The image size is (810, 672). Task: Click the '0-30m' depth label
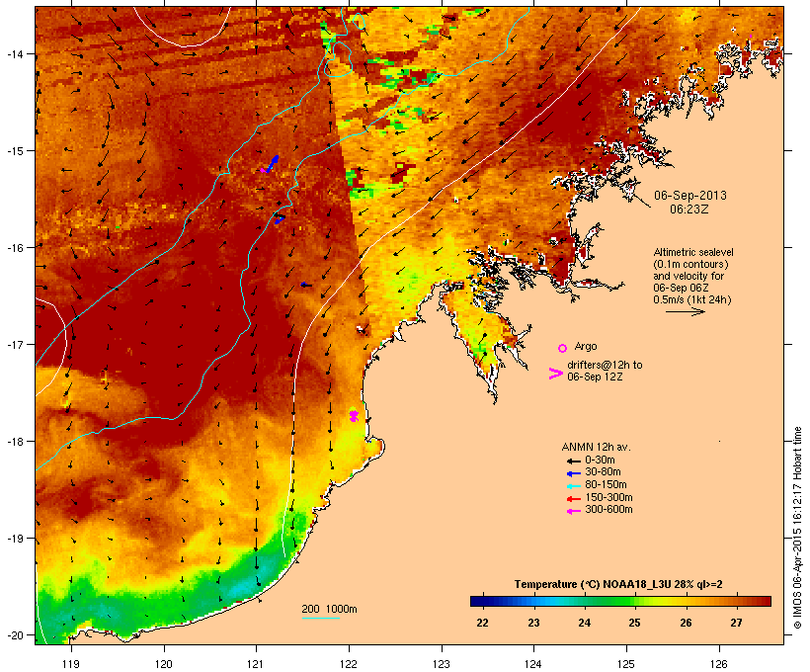(600, 461)
